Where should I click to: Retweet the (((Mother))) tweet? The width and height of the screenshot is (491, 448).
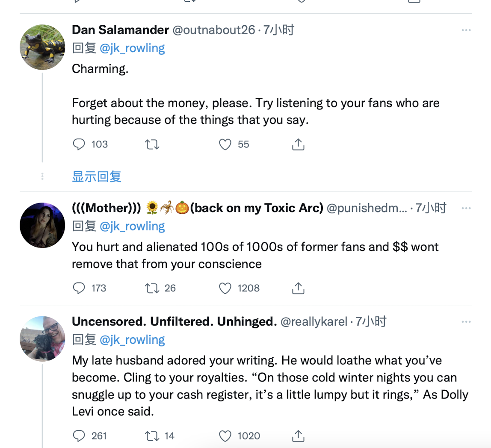152,288
